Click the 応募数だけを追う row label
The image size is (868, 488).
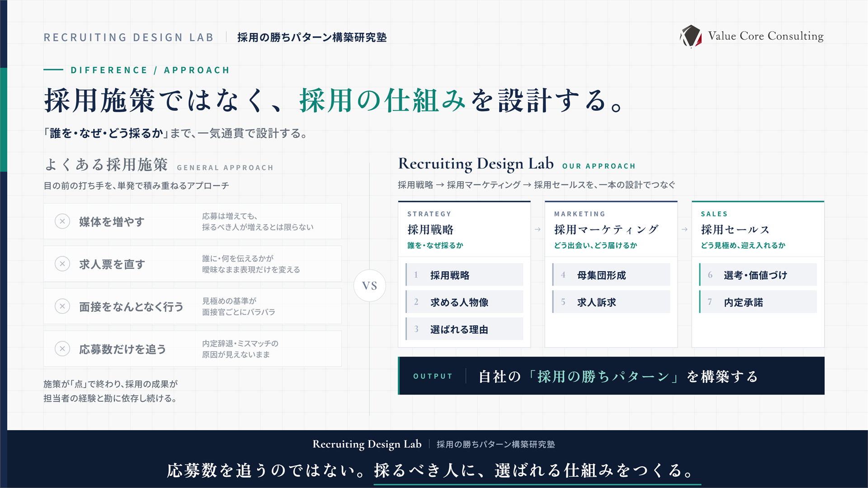pos(123,349)
